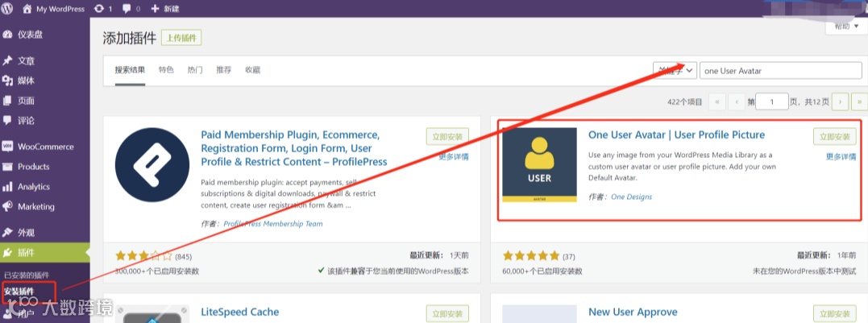
Task: Click the 60,000+个已启用安装数 text
Action: click(x=542, y=271)
